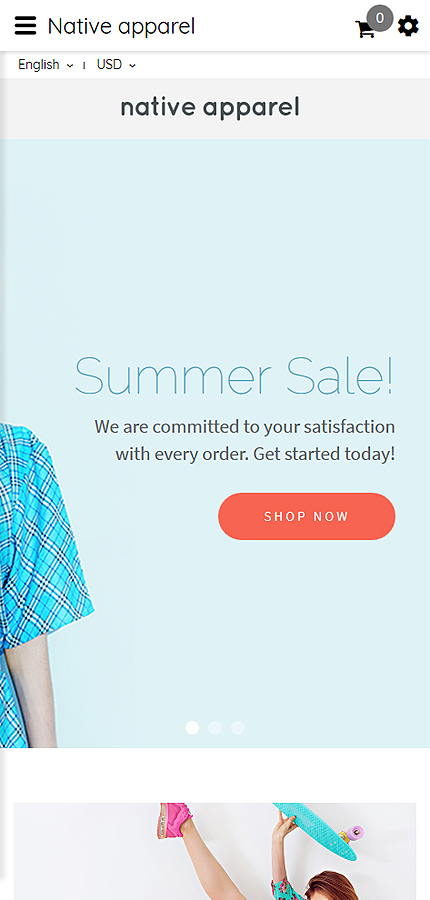
Task: Click the committed to your satisfaction text
Action: pos(245,440)
